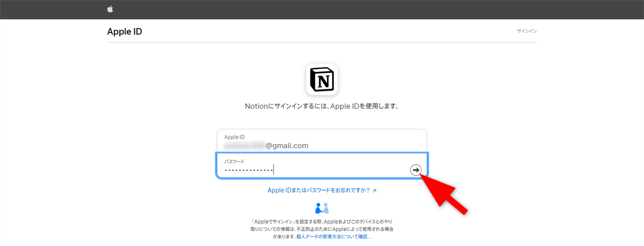The width and height of the screenshot is (644, 246).
Task: Click the small Apple ID field label
Action: tap(234, 137)
